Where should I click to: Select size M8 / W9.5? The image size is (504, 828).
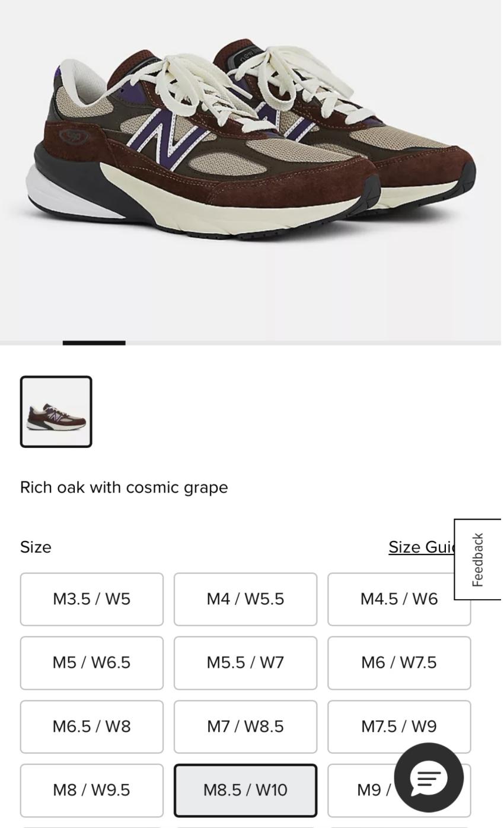(x=92, y=791)
